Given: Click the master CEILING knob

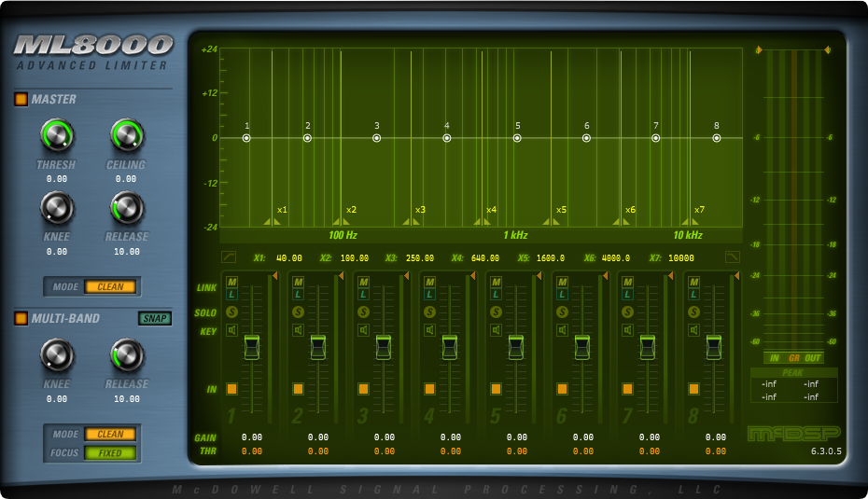Looking at the screenshot, I should coord(127,135).
